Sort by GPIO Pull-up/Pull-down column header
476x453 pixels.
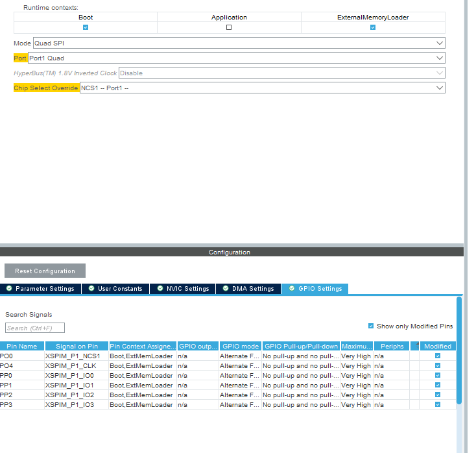tap(301, 346)
